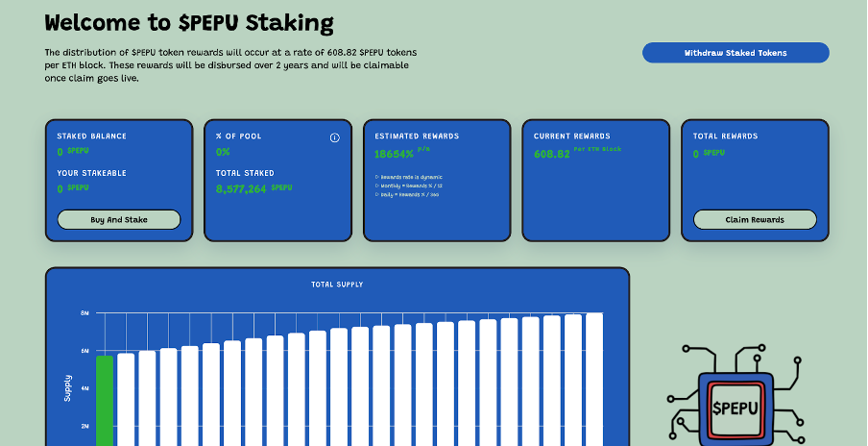Click the CURRENT REWARDS label
The image size is (868, 446).
click(572, 136)
